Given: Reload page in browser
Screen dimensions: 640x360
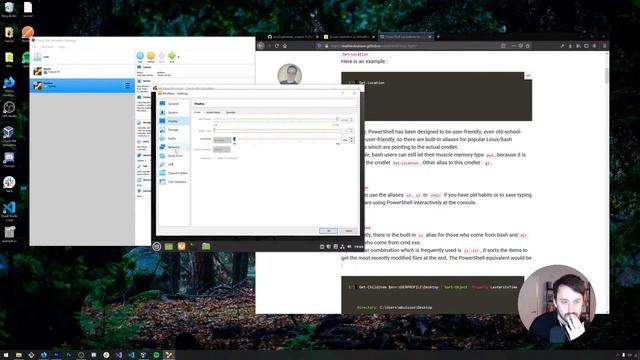Looking at the screenshot, I should click(277, 46).
